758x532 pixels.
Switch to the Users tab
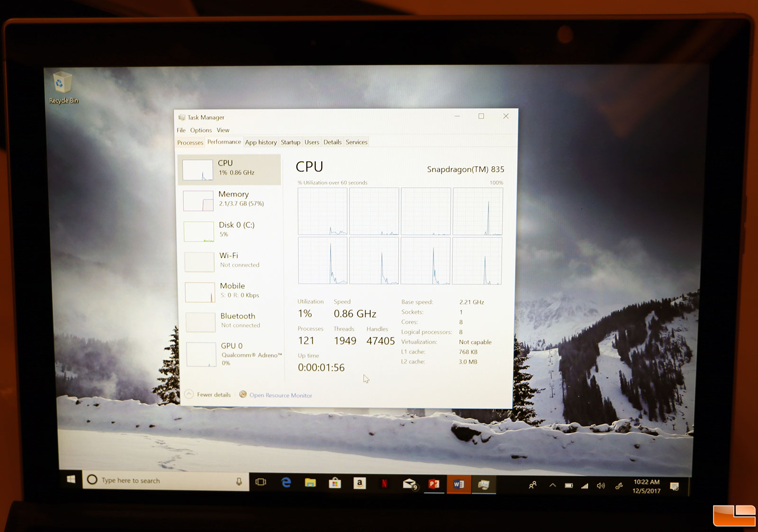(x=312, y=142)
